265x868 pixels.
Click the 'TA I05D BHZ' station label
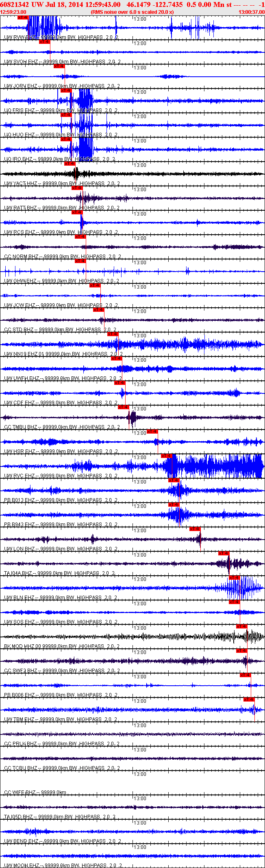(x=19, y=817)
